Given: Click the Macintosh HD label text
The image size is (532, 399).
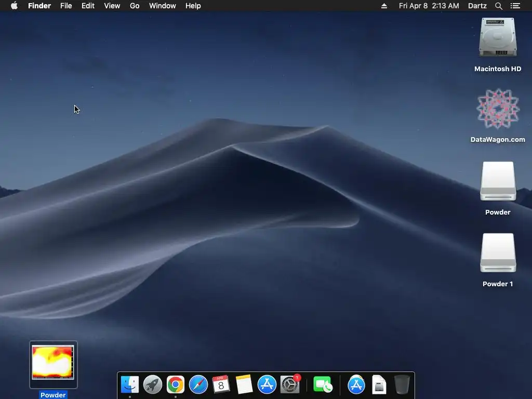Looking at the screenshot, I should pyautogui.click(x=498, y=69).
